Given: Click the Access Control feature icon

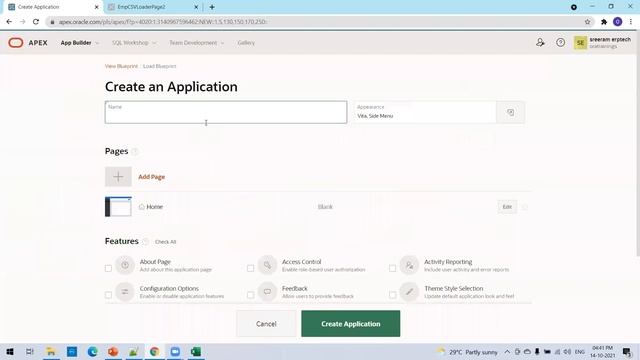Looking at the screenshot, I should [267, 265].
